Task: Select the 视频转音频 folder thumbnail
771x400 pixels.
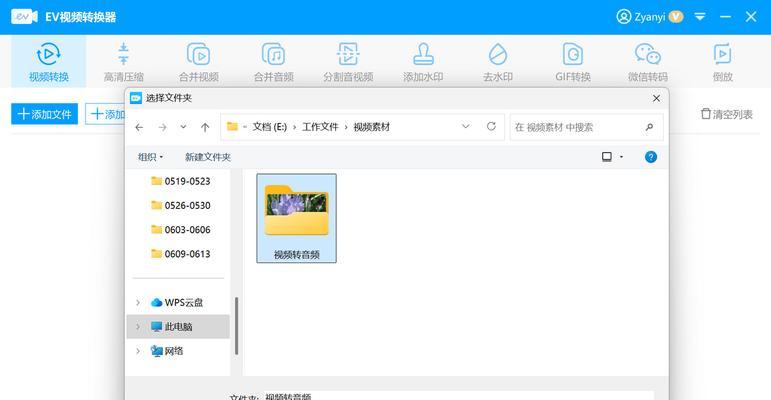Action: click(x=297, y=218)
